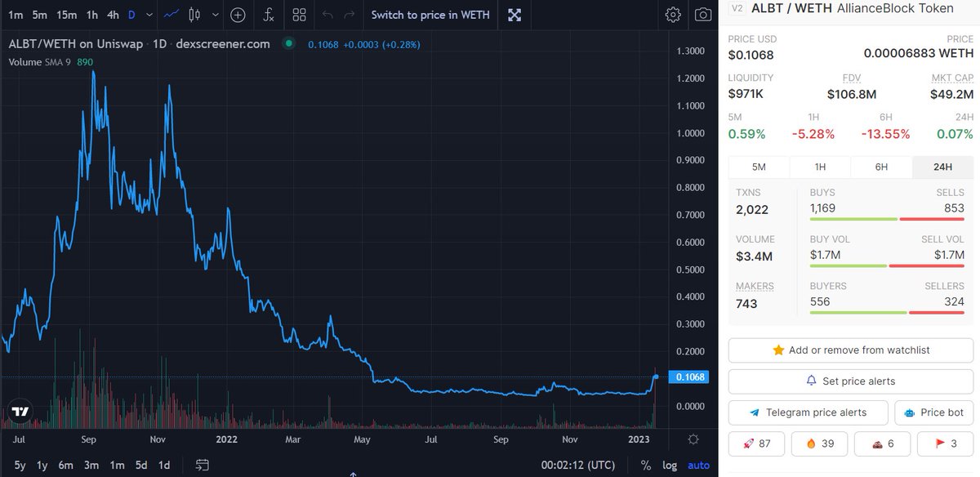Switch to the 24H stats tab
This screenshot has height=477, width=980.
[x=942, y=167]
